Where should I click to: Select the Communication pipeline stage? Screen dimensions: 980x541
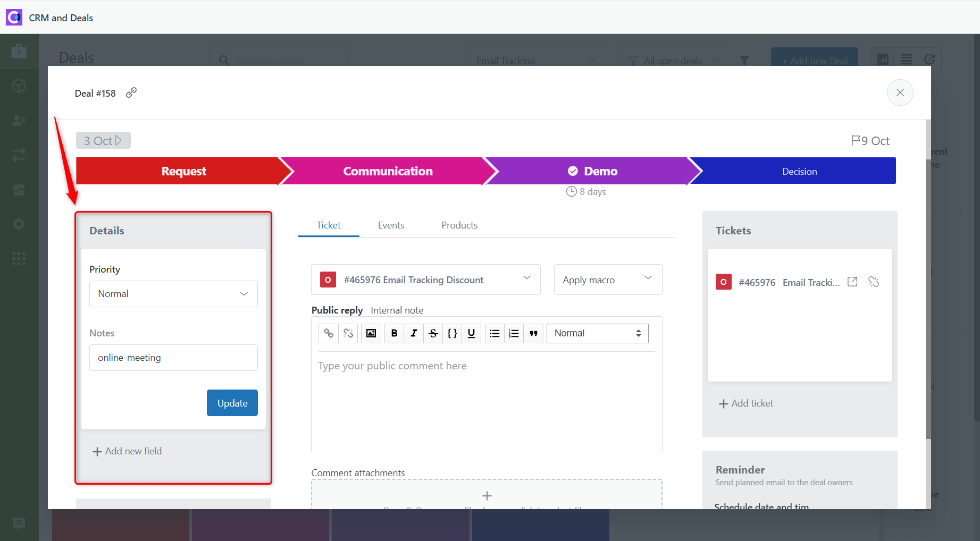coord(388,171)
